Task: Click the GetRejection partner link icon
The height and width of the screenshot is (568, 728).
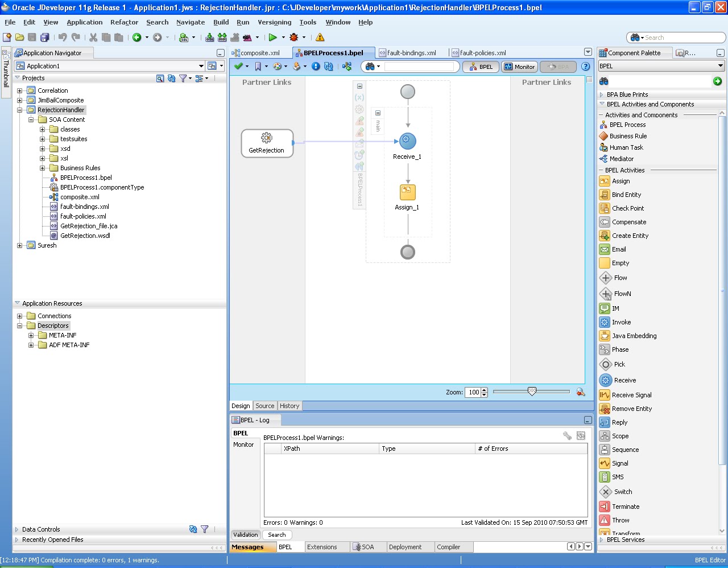Action: click(266, 138)
